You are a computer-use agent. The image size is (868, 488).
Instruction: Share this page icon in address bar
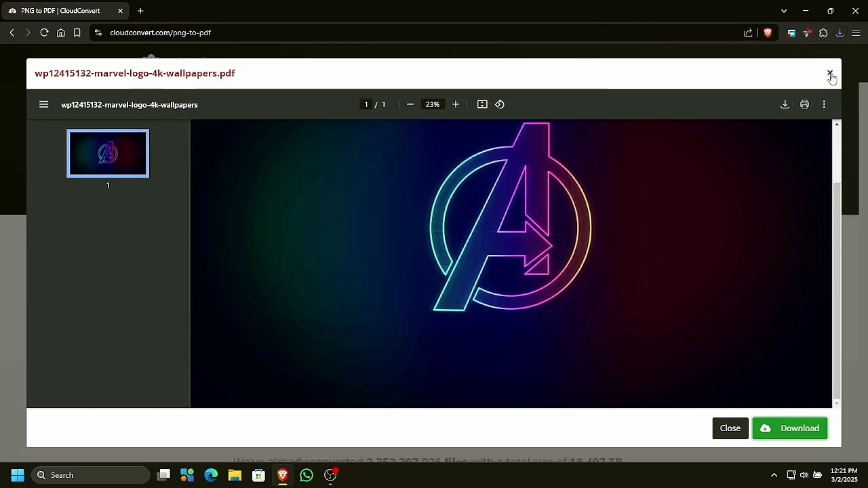pyautogui.click(x=748, y=33)
